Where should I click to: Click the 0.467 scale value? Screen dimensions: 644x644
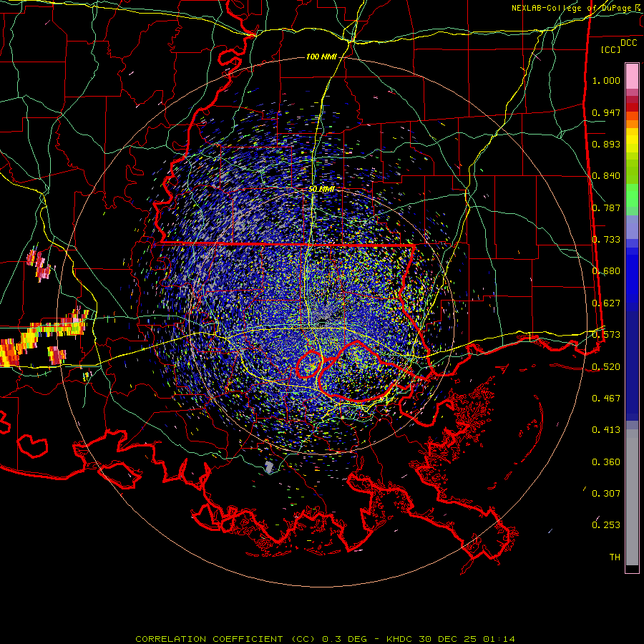pos(606,399)
